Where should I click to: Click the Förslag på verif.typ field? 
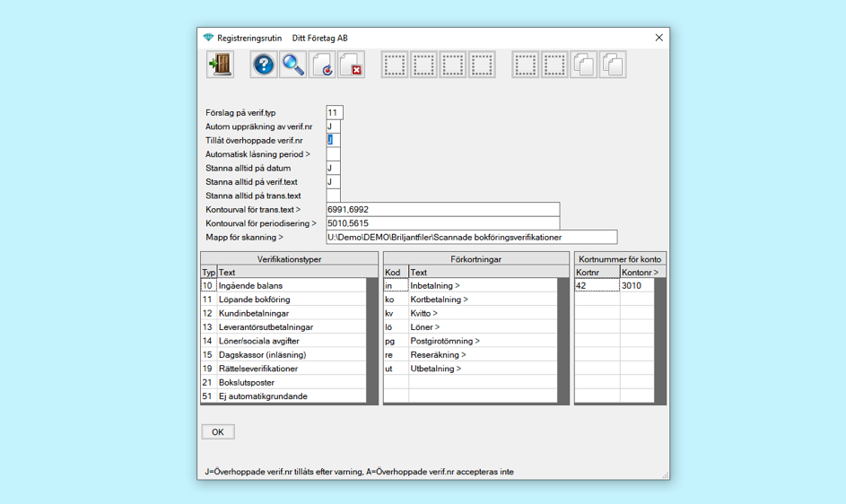[x=335, y=113]
